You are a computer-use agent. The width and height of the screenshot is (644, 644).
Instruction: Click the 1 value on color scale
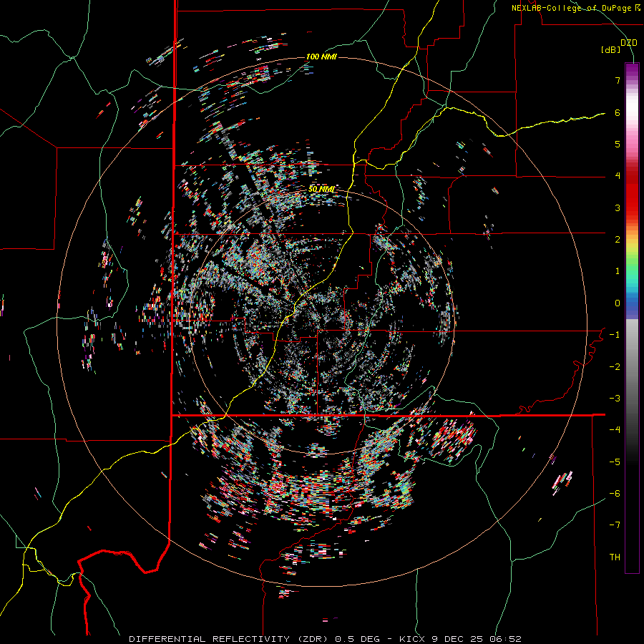(618, 271)
